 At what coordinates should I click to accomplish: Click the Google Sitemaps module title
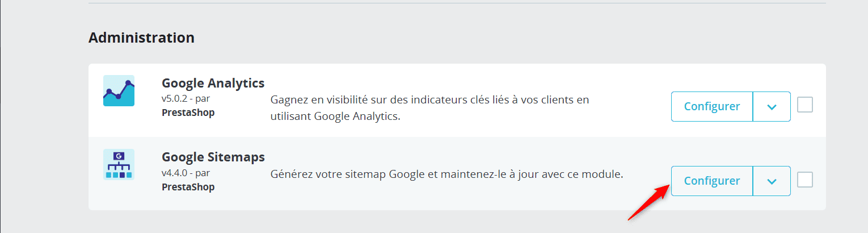[213, 157]
